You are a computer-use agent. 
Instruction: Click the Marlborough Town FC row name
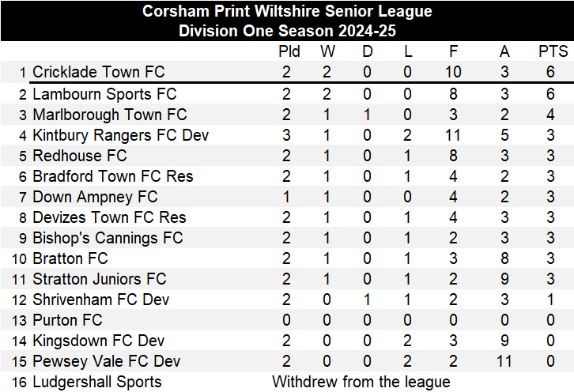coord(110,115)
